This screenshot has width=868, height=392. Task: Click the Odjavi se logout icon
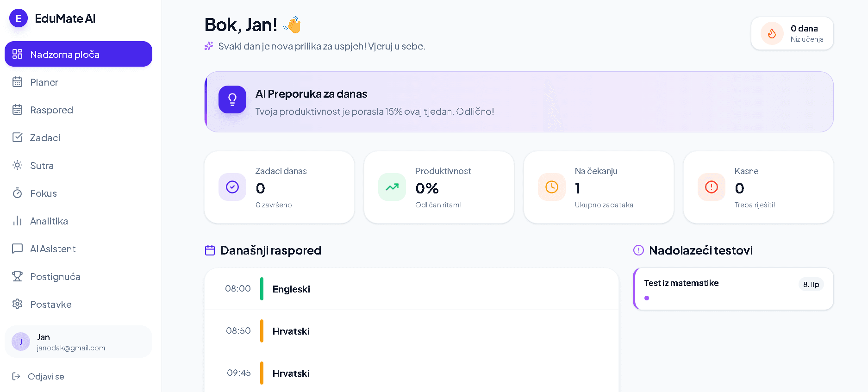pos(16,376)
